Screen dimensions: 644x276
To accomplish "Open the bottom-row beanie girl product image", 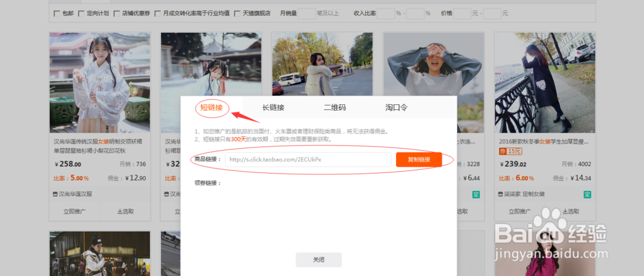I will 100,253.
